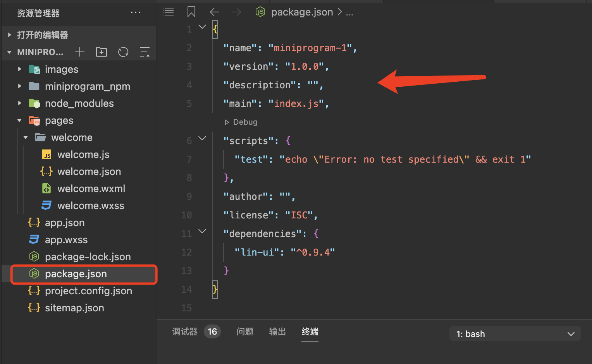Screen dimensions: 592x364
Task: Open package-lock.json file
Action: coord(88,257)
